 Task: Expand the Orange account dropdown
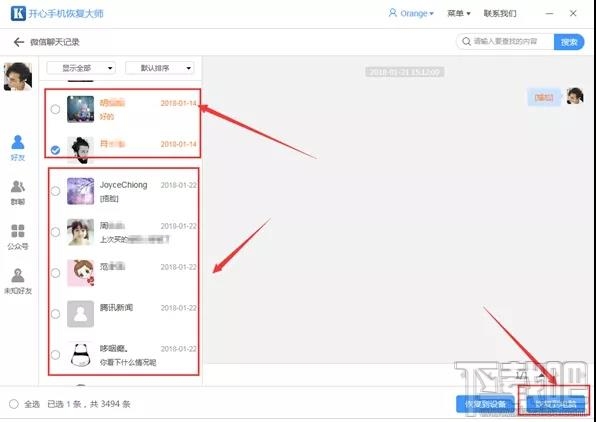click(x=431, y=14)
